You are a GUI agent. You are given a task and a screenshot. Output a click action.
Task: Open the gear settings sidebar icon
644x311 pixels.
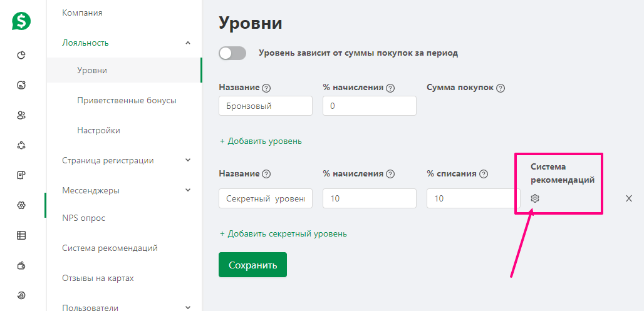(21, 205)
